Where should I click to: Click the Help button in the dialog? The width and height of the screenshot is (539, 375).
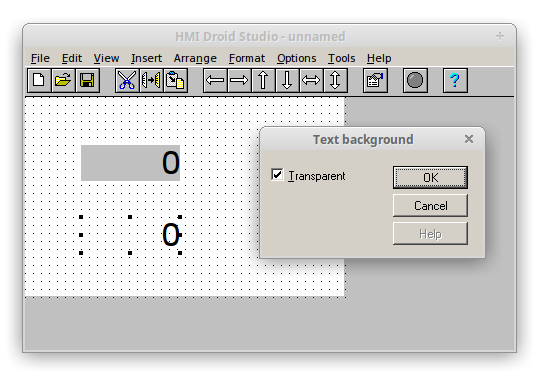click(x=430, y=234)
